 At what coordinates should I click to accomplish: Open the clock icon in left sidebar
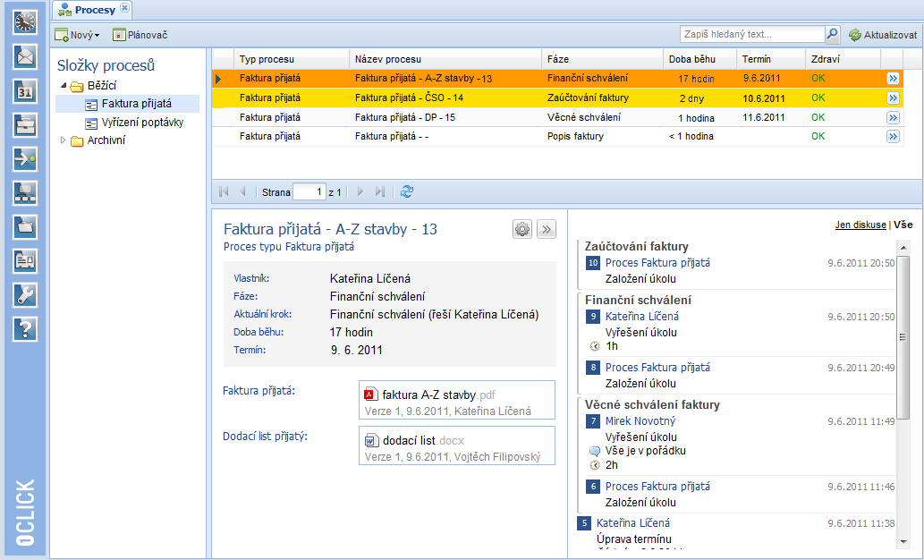(25, 22)
